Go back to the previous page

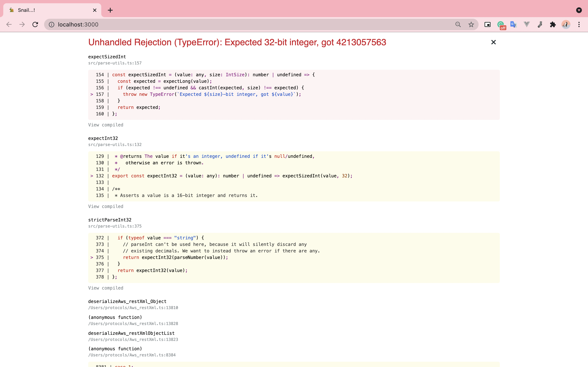9,24
